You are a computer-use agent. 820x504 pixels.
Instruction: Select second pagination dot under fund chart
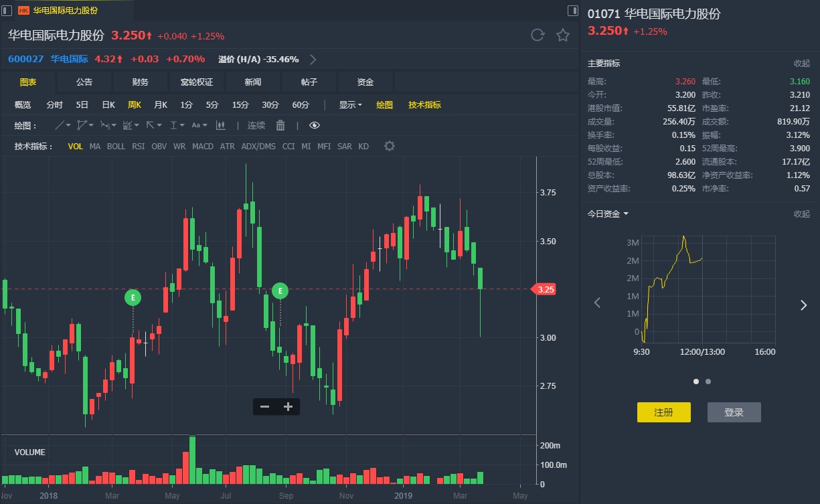[x=708, y=382]
